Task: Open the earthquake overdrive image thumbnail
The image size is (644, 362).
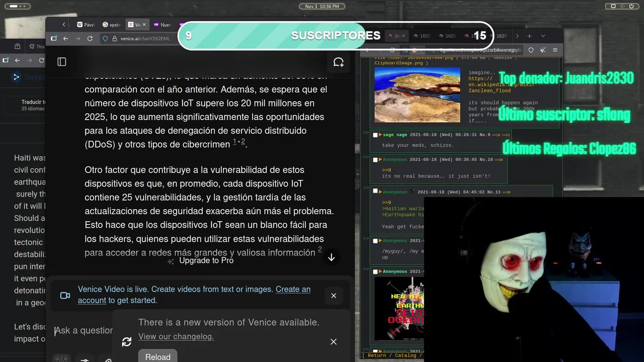Action: (x=399, y=309)
